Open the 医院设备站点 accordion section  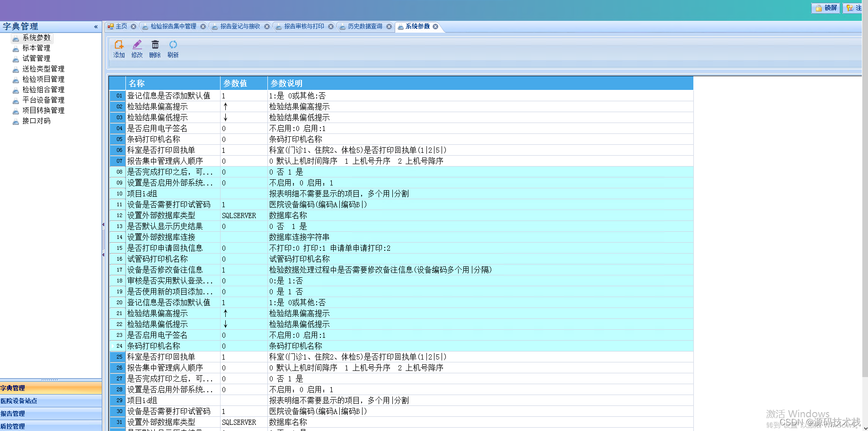(51, 401)
